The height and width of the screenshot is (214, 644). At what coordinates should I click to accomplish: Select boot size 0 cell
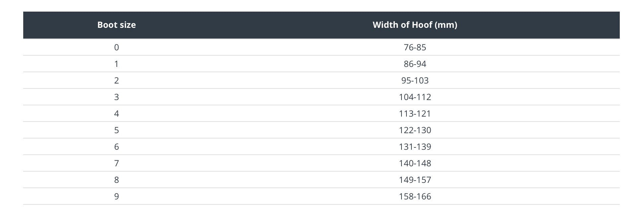[116, 47]
